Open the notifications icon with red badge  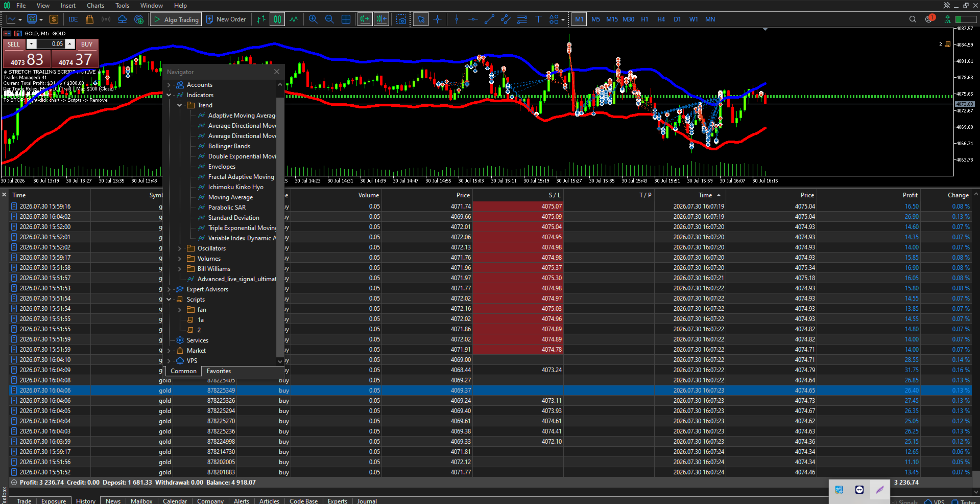tap(929, 19)
